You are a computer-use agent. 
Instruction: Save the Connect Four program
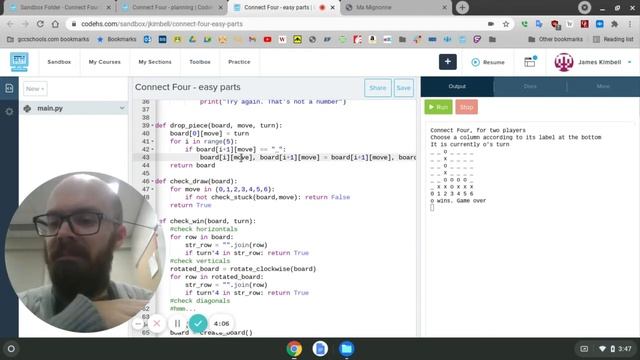tap(403, 88)
